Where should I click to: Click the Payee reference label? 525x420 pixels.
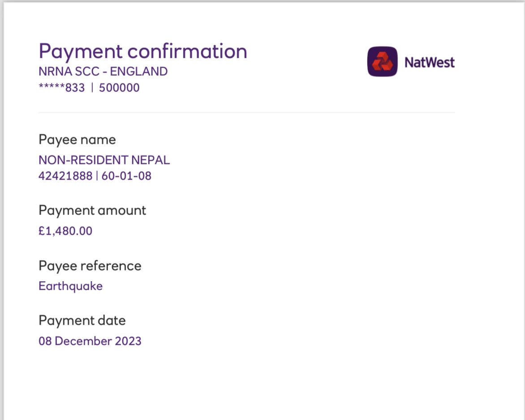point(90,266)
